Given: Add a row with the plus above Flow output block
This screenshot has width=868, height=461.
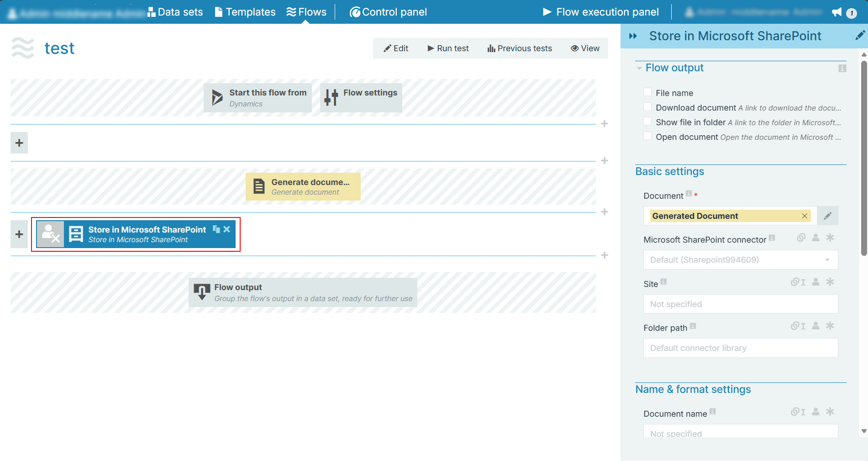Looking at the screenshot, I should click(605, 255).
